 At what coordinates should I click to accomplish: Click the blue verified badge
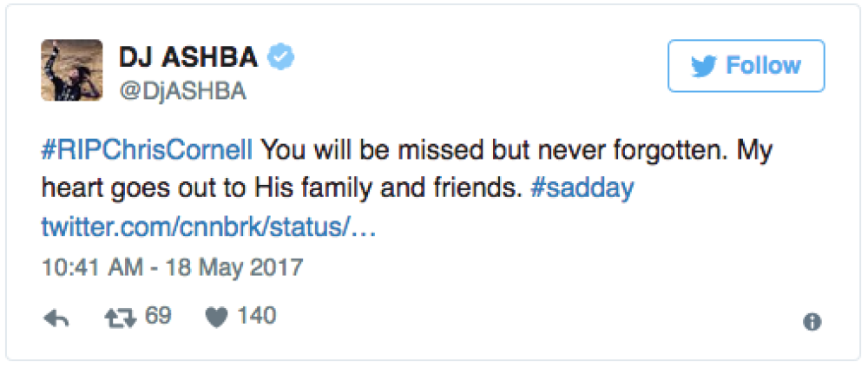tap(282, 58)
